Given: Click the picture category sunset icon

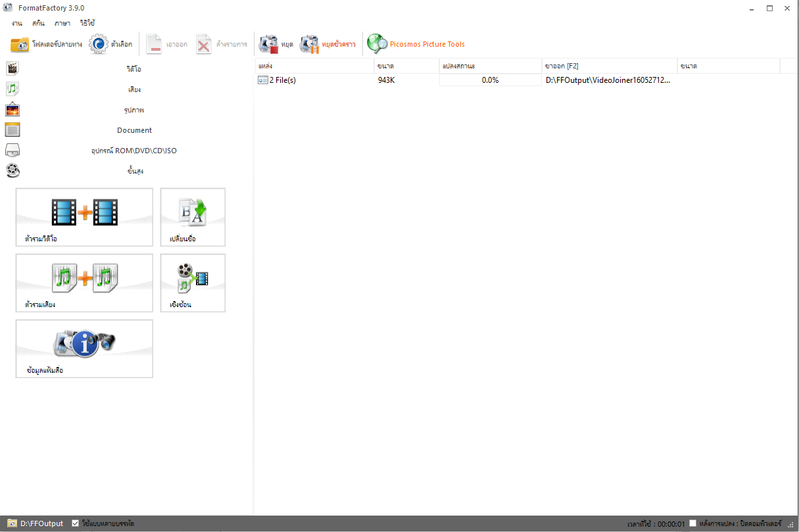Looking at the screenshot, I should 12,109.
